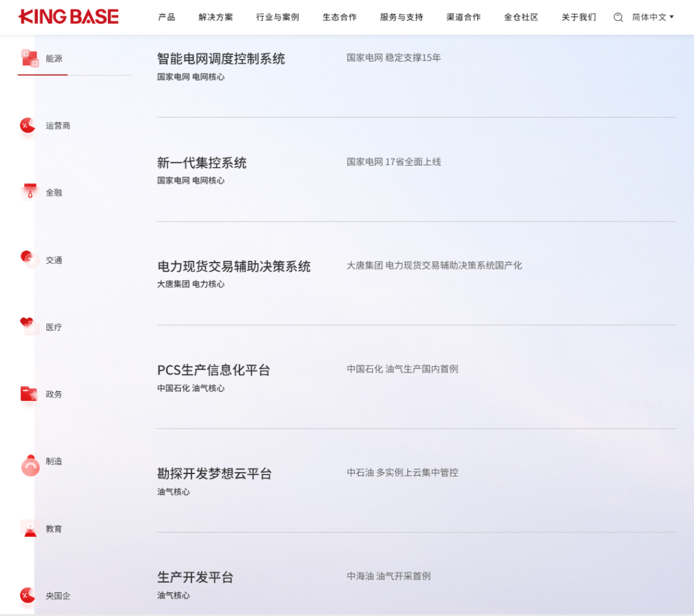Select the 教育 sidebar tab label
694x616 pixels.
click(x=54, y=529)
